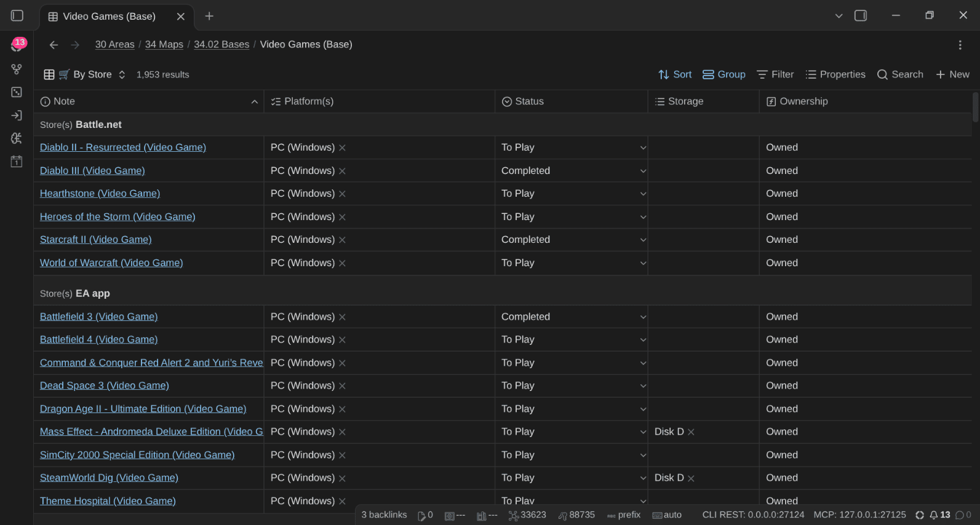Open the Status dropdown for Battlefield 3

click(x=573, y=317)
